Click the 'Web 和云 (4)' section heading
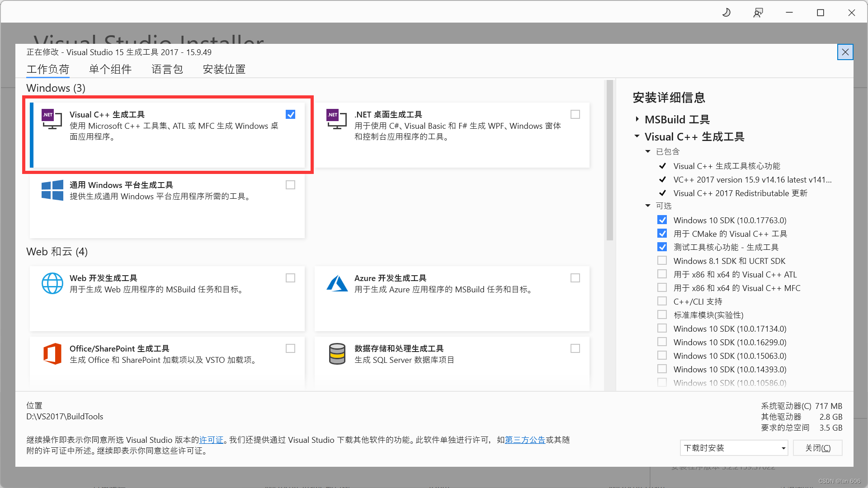The image size is (868, 488). click(57, 251)
